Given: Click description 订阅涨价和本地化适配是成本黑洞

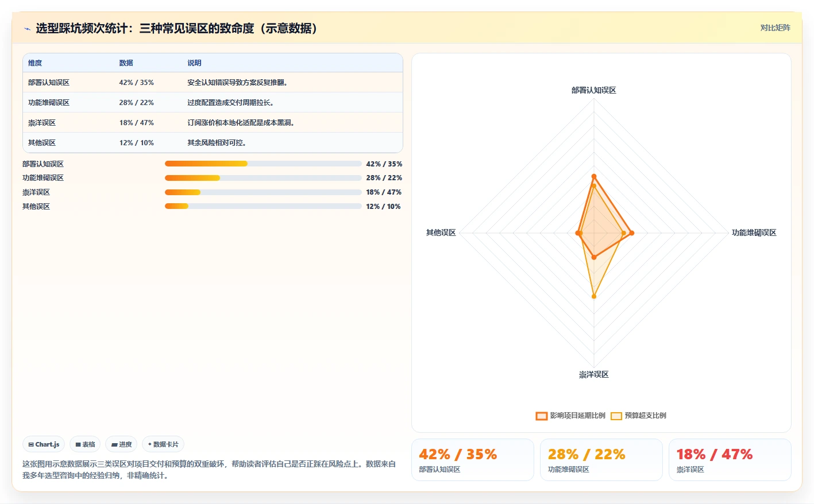Looking at the screenshot, I should point(241,123).
